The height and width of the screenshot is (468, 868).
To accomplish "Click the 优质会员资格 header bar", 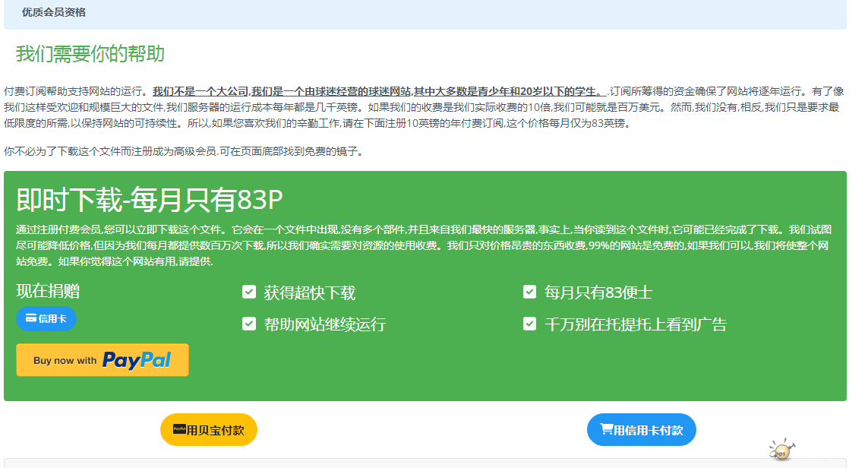I will pyautogui.click(x=54, y=12).
